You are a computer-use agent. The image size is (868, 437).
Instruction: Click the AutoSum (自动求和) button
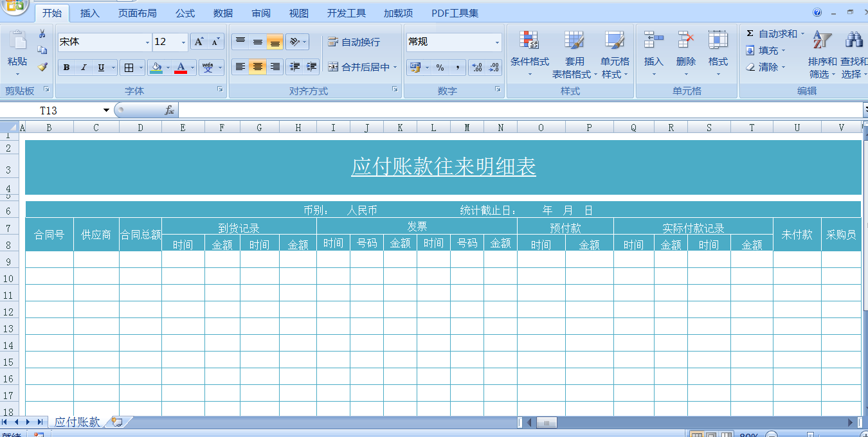coord(772,33)
